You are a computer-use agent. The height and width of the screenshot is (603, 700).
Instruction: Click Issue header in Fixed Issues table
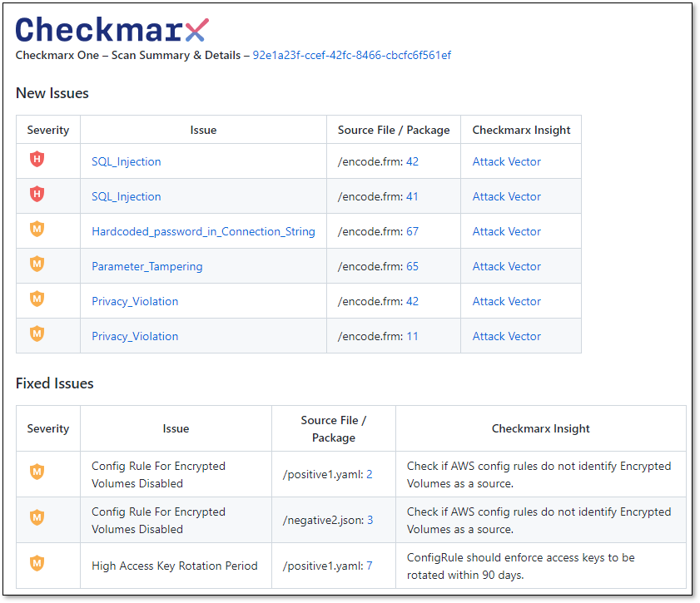tap(176, 428)
